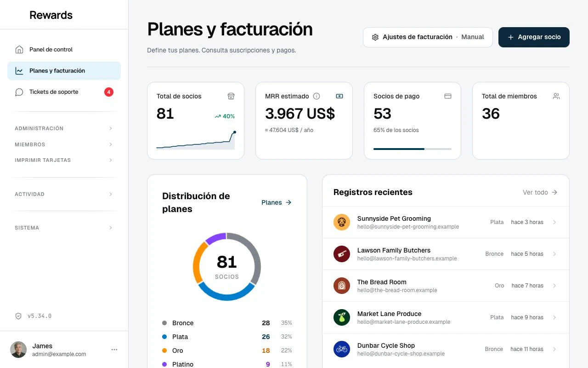This screenshot has width=588, height=368.
Task: Click James's profile avatar photo
Action: click(x=18, y=350)
